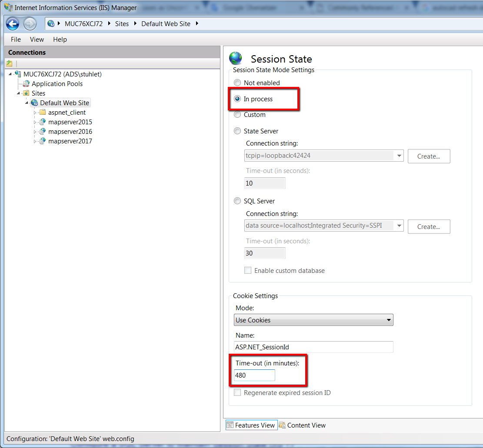This screenshot has width=483, height=448.
Task: Click the Session State globe icon
Action: pos(236,58)
